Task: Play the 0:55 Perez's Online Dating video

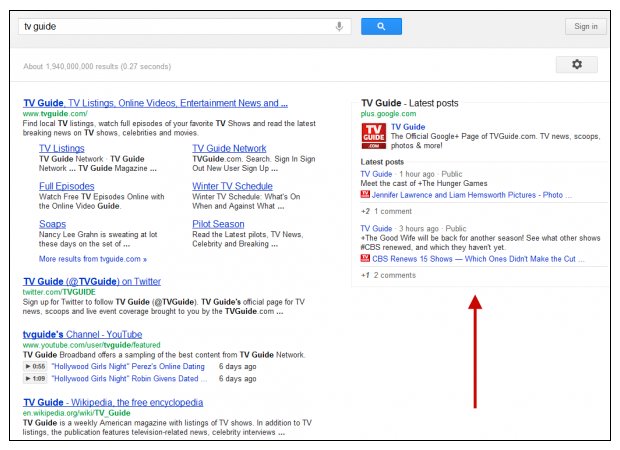Action: coord(35,367)
